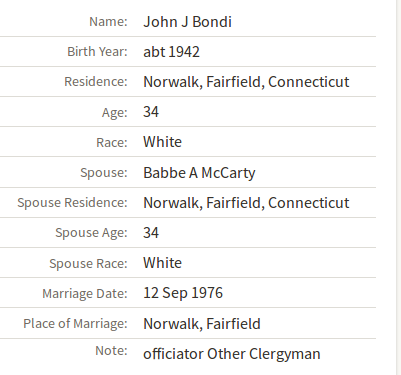Click the Spouse Race value White
The height and width of the screenshot is (375, 401).
(162, 263)
